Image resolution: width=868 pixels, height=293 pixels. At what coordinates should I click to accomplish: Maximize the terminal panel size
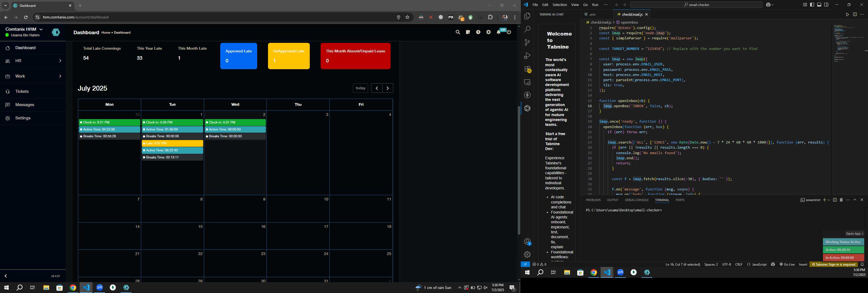click(855, 200)
